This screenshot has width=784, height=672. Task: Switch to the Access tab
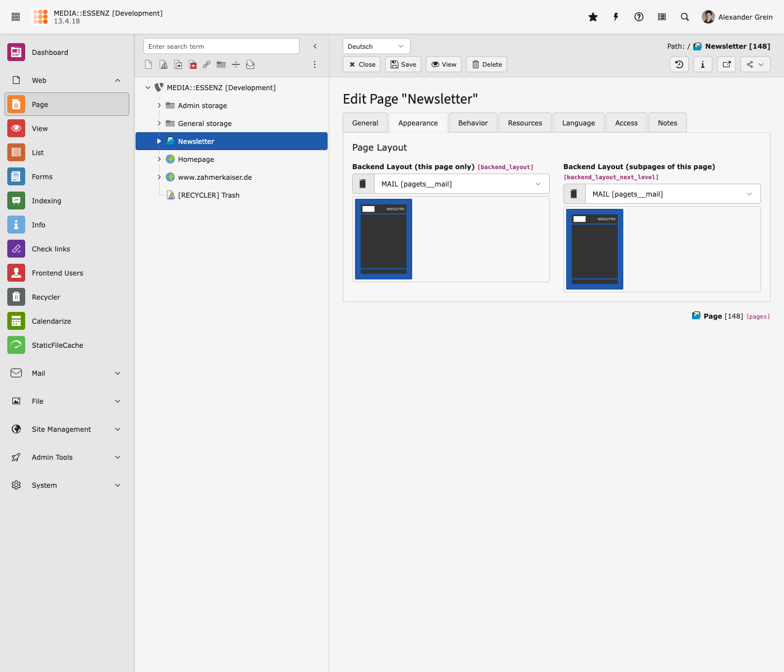(x=626, y=123)
